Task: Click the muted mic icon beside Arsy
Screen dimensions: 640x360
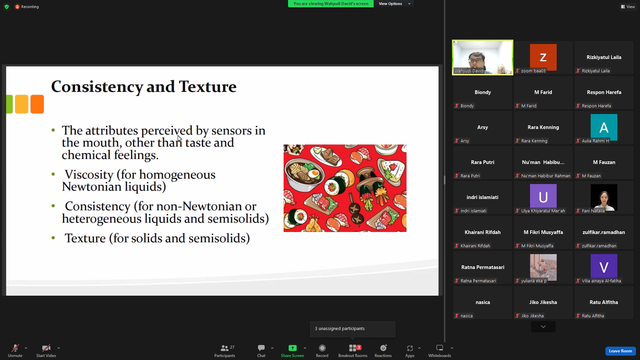Action: (x=457, y=141)
